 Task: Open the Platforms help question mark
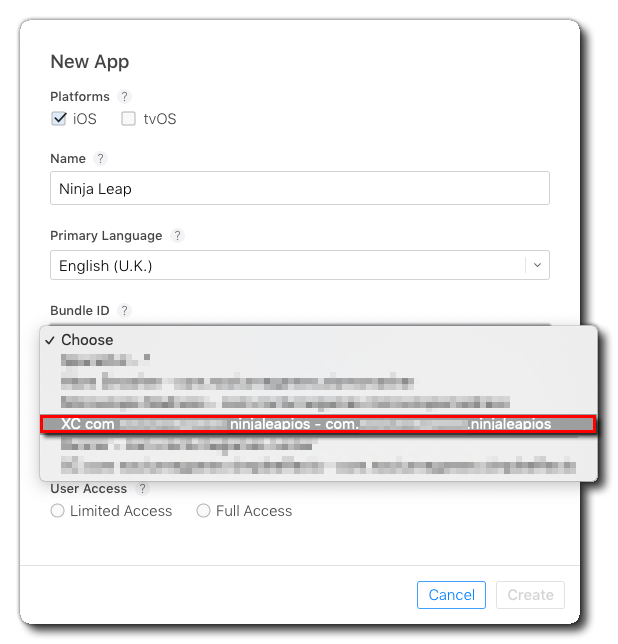[124, 97]
